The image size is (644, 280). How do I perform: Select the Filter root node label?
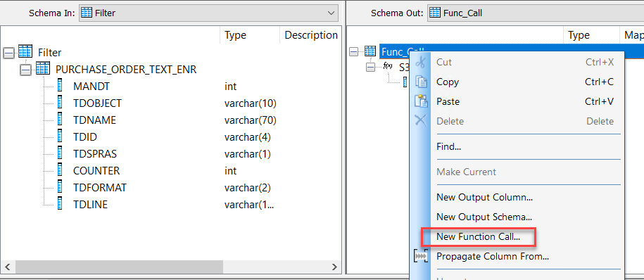click(x=50, y=53)
